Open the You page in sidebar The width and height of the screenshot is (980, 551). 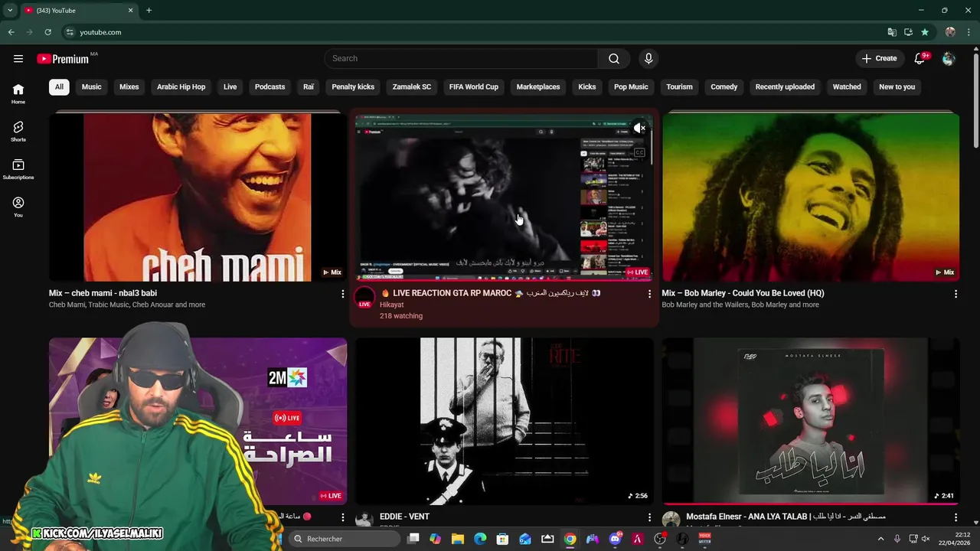(18, 207)
